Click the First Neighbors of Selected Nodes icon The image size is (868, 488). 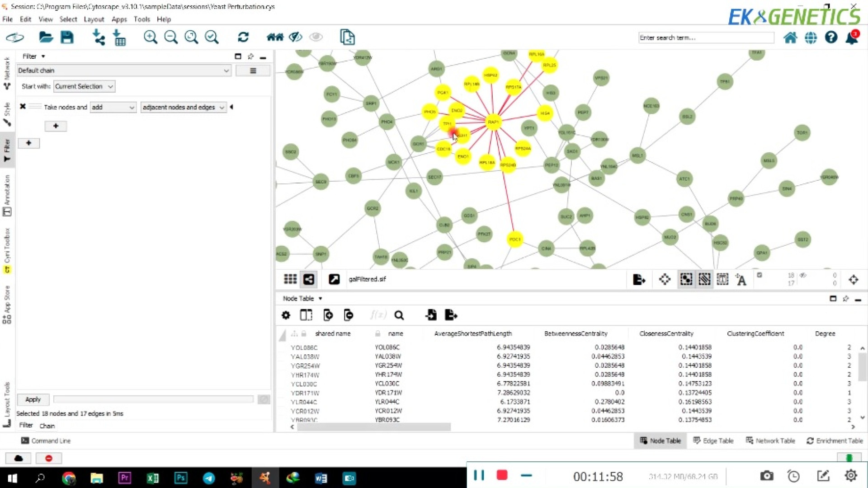(275, 38)
